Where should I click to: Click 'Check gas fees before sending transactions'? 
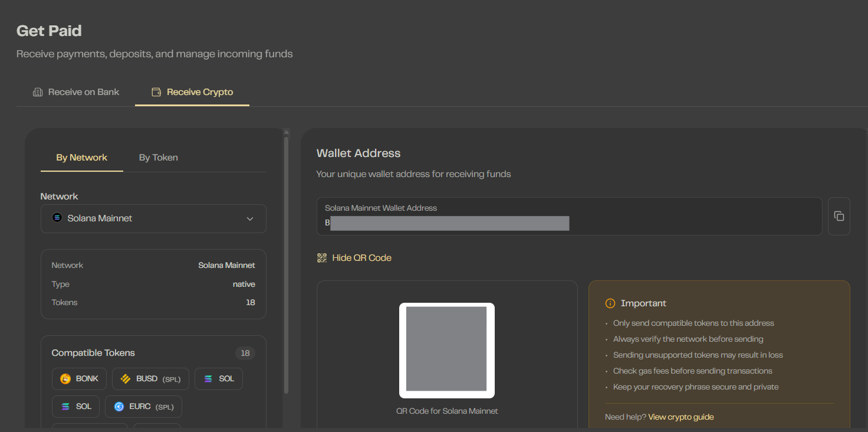pos(693,371)
